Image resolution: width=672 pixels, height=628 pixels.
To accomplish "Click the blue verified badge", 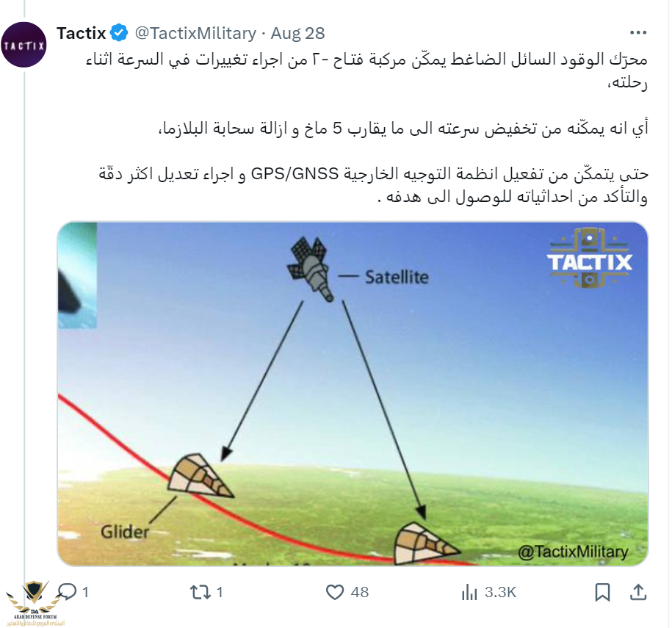I will pos(119,33).
